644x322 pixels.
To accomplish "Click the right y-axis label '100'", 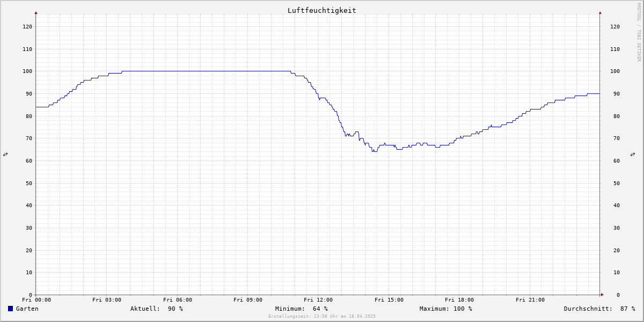I will click(x=615, y=71).
